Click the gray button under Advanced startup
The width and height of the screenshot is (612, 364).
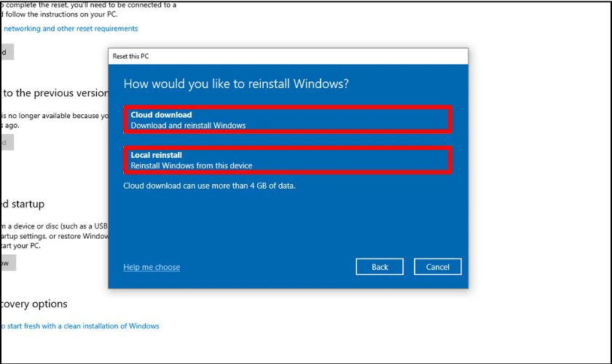7,263
